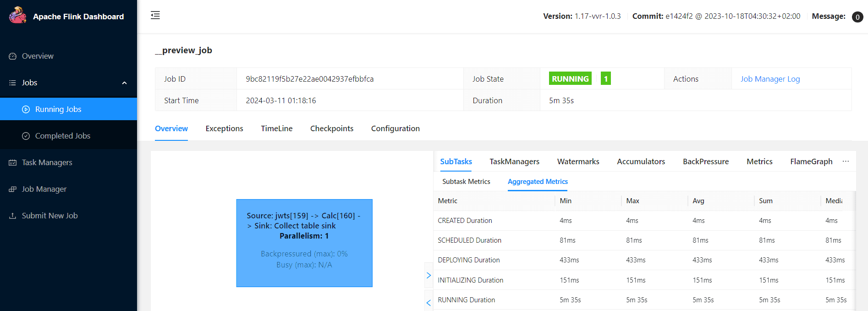Switch to the TimeLine tab

pyautogui.click(x=277, y=128)
